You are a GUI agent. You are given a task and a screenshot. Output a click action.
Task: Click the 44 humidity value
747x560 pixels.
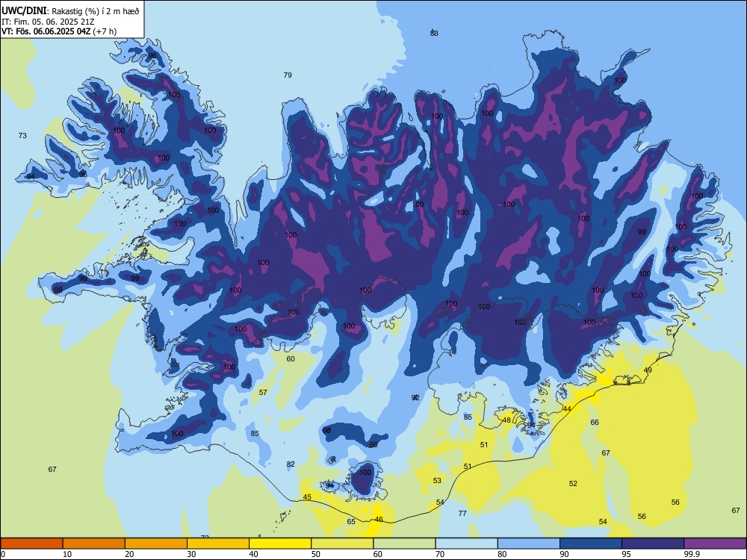point(567,408)
